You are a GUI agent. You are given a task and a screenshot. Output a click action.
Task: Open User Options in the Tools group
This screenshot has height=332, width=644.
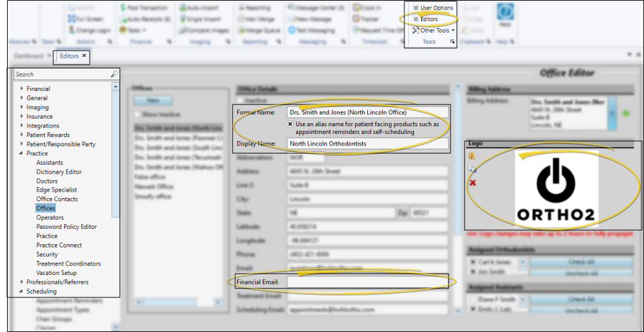(x=436, y=8)
